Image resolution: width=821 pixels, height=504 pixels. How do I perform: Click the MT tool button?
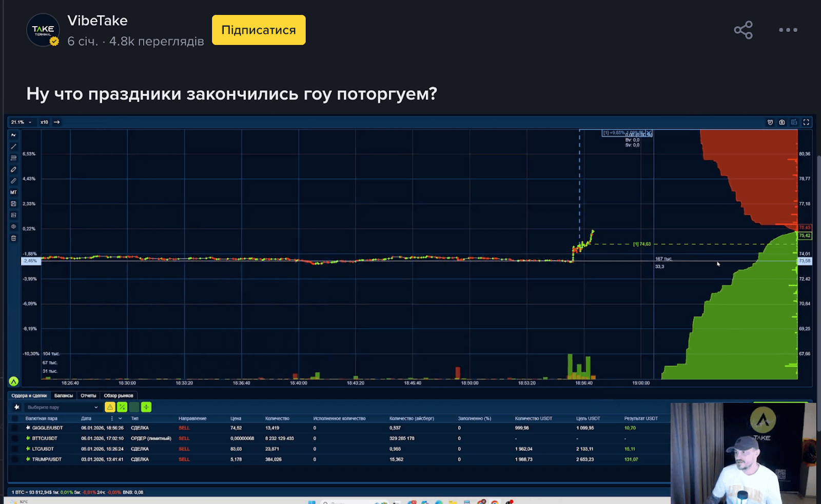point(14,192)
